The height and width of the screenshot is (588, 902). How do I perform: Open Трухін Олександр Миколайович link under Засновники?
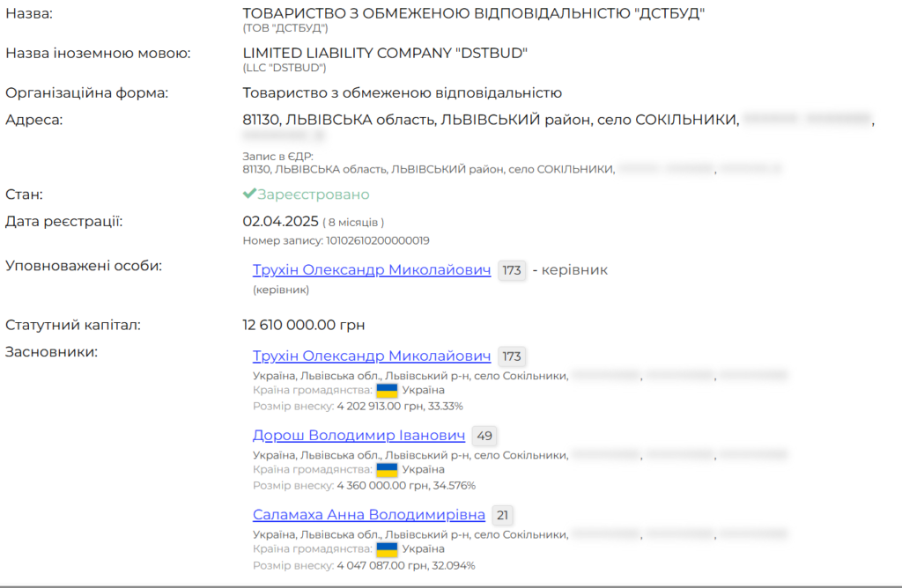371,356
